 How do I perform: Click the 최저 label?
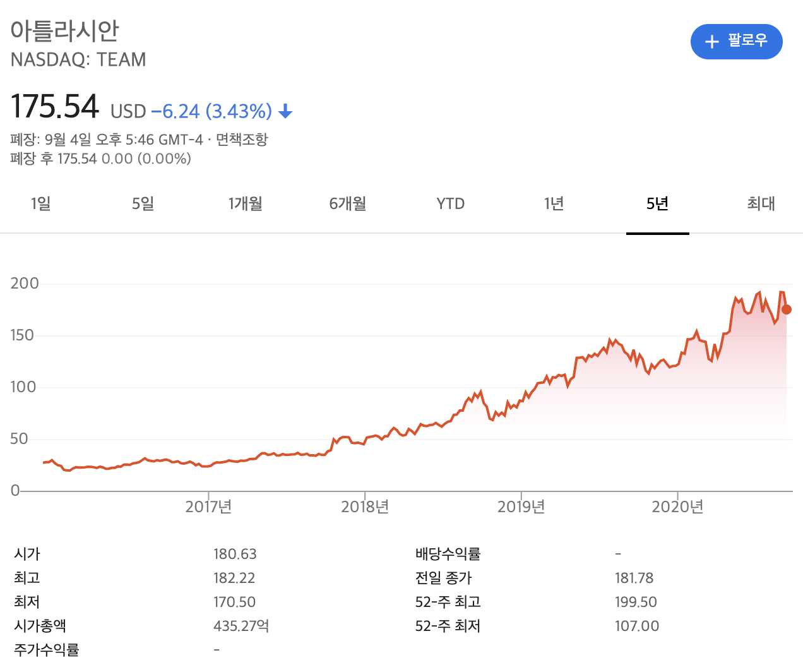(27, 602)
